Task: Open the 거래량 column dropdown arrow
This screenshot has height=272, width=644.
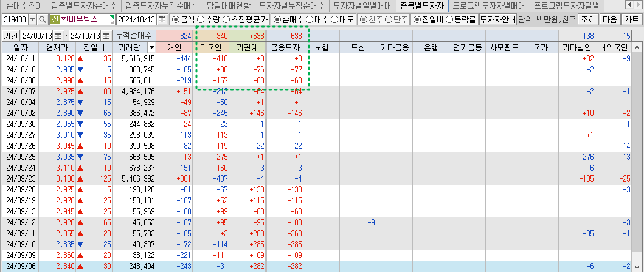Action: pyautogui.click(x=151, y=47)
